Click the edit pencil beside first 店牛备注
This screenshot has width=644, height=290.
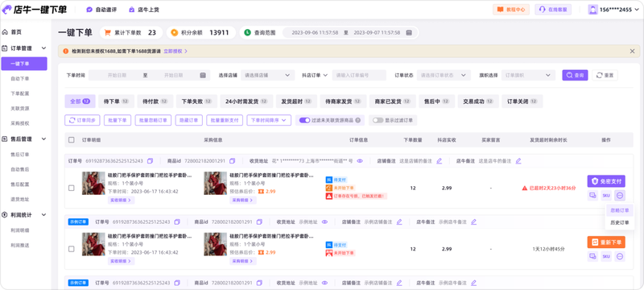(x=518, y=161)
